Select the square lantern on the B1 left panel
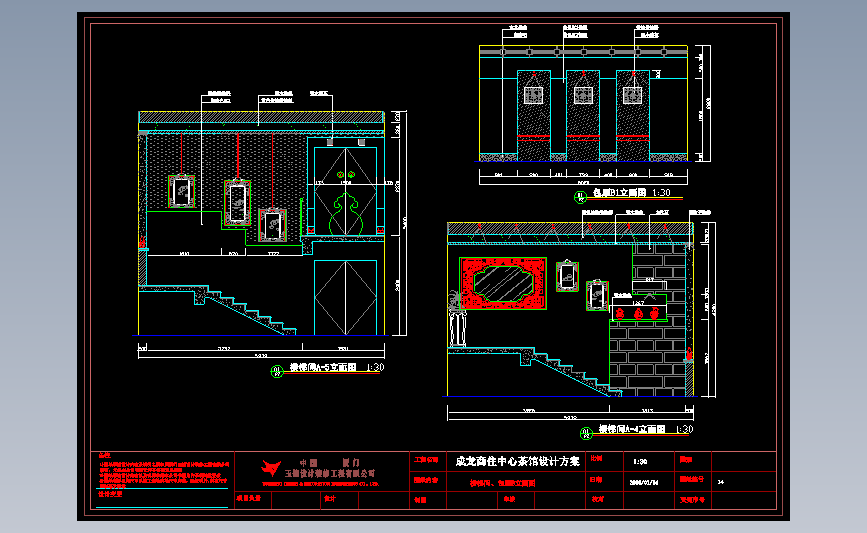Image resolution: width=867 pixels, height=533 pixels. point(534,95)
